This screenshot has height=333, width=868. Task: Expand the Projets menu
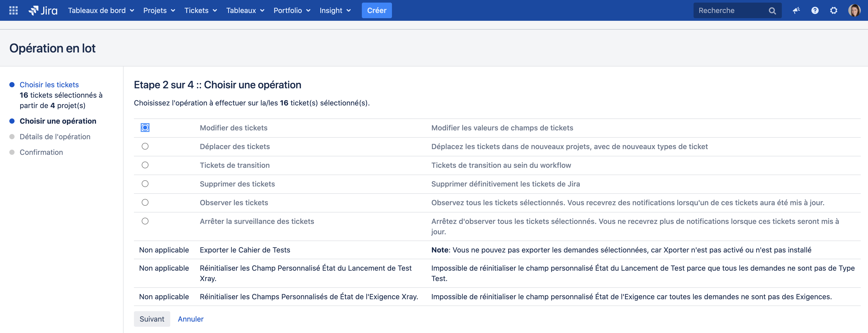click(x=159, y=10)
